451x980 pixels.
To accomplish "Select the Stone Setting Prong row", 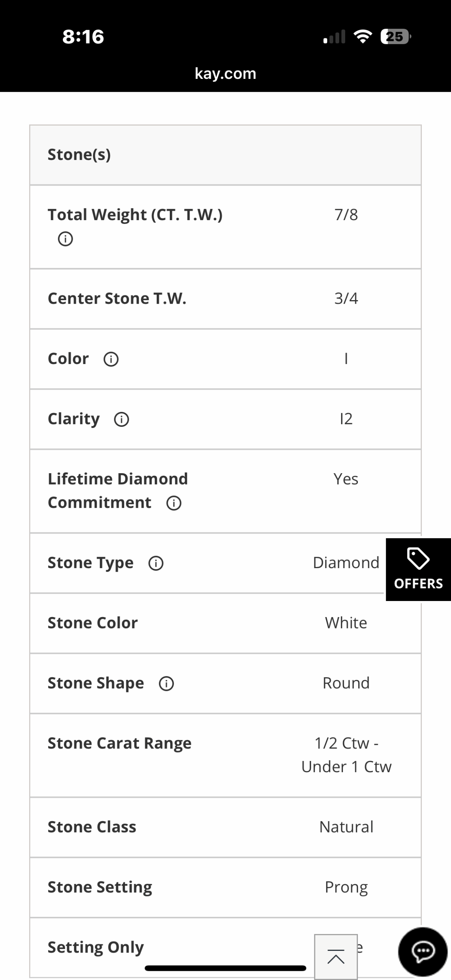I will [x=225, y=887].
